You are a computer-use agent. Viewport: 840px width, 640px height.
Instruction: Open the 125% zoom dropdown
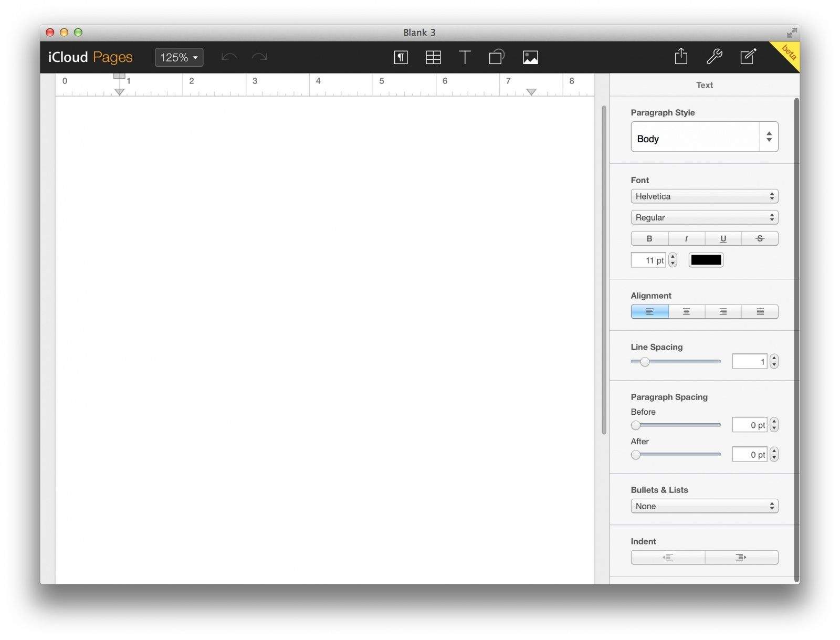tap(179, 57)
